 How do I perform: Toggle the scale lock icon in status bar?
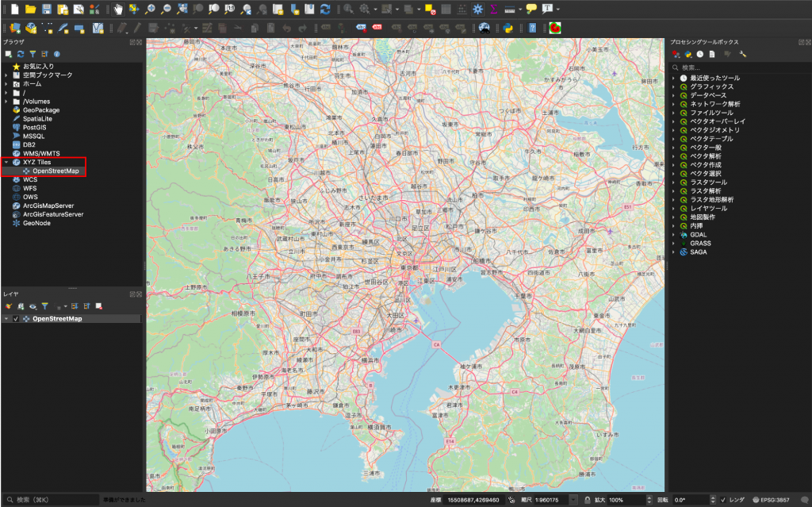click(x=588, y=500)
